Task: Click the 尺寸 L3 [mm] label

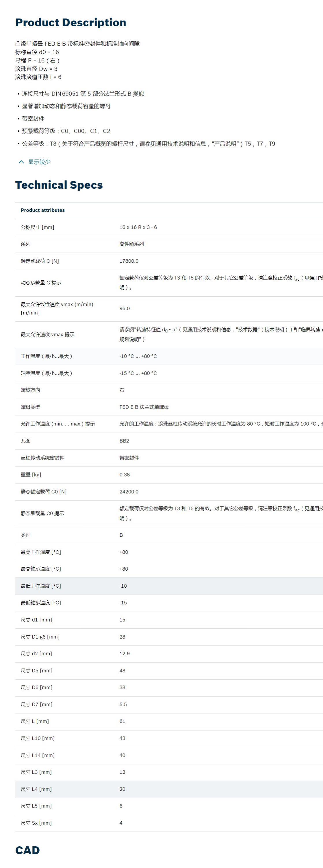Action: tap(36, 772)
